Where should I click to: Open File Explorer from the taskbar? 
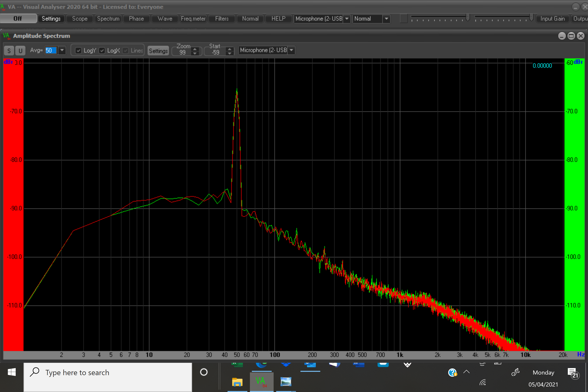coord(237,382)
